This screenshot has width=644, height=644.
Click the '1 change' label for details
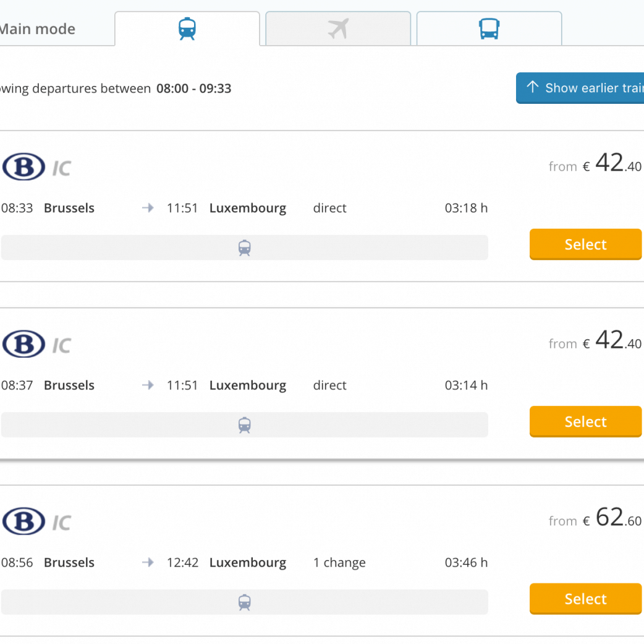[339, 563]
